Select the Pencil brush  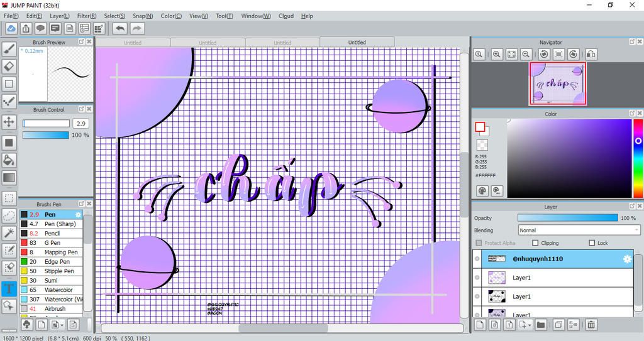coord(52,234)
